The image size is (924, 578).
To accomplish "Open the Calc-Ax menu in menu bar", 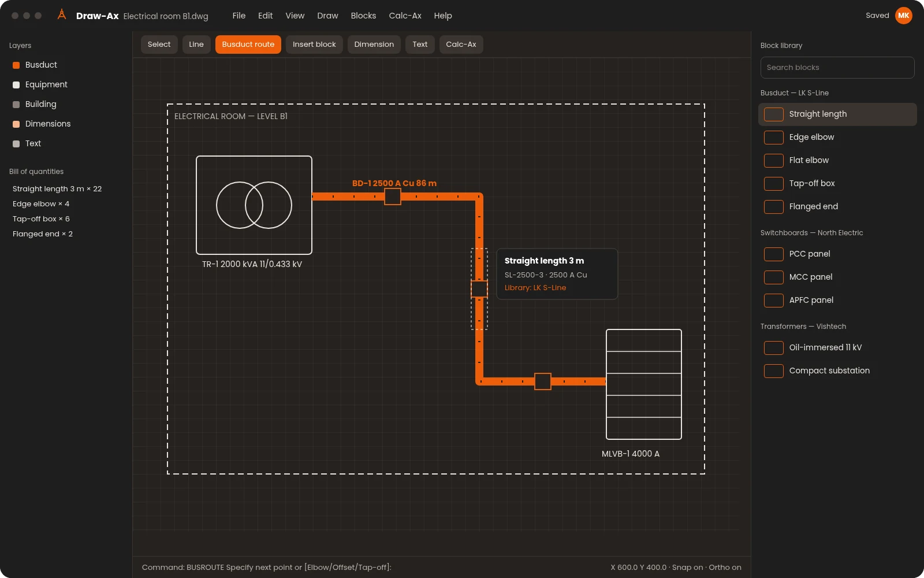I will click(x=405, y=16).
